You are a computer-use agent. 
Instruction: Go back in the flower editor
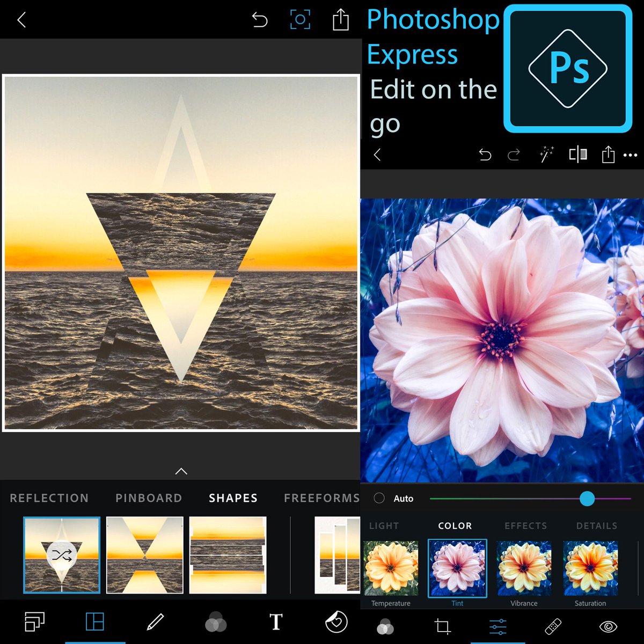377,155
